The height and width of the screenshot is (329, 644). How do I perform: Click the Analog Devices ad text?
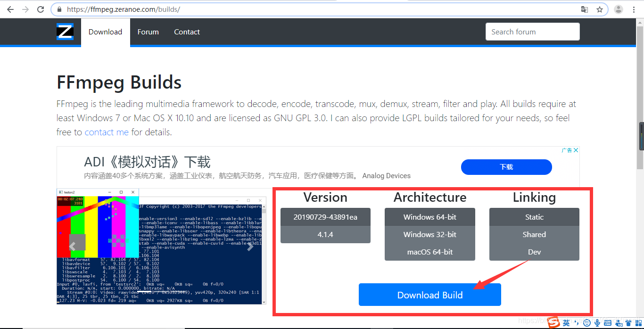coord(387,176)
